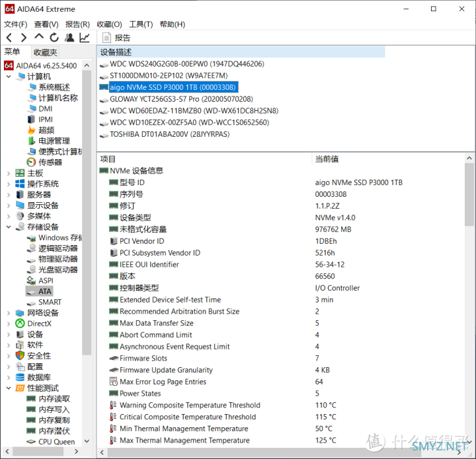Select GLOWAY YCT256GS3-S7 Pro device
The image size is (476, 459).
[x=182, y=99]
